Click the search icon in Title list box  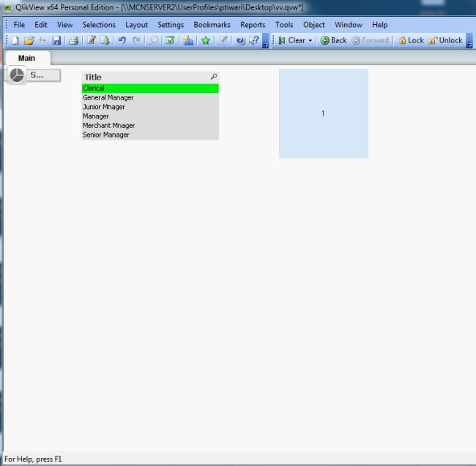tap(214, 77)
